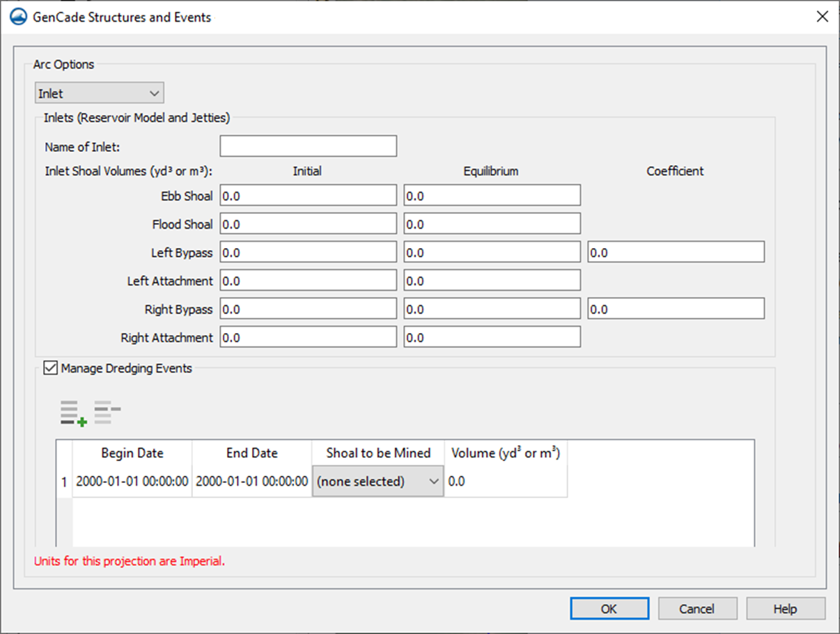The image size is (840, 634).
Task: Click the Initial column label
Action: pos(307,171)
